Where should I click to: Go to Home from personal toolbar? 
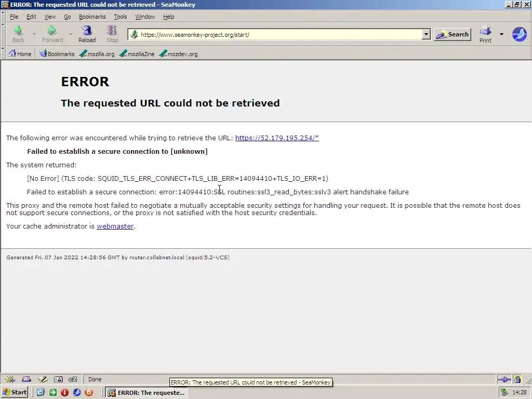click(x=20, y=54)
